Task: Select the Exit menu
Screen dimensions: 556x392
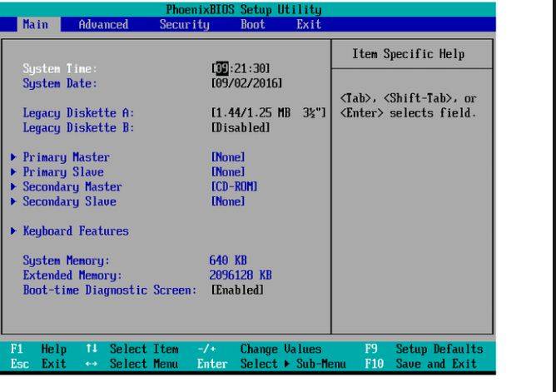Action: [309, 24]
